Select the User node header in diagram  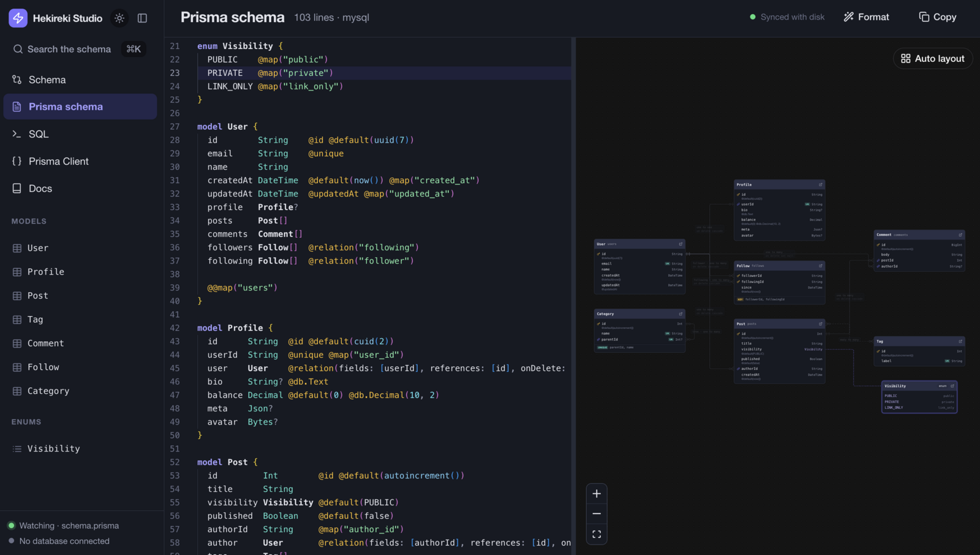(639, 244)
